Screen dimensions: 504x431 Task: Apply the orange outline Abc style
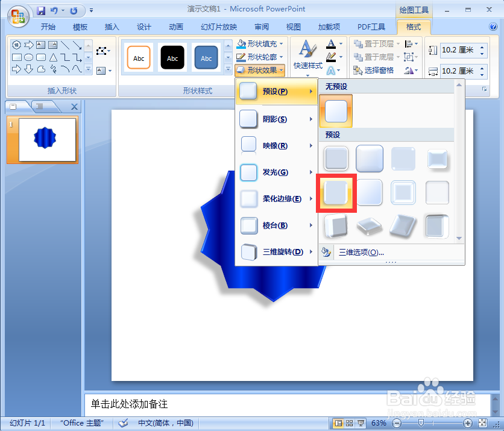(x=139, y=57)
